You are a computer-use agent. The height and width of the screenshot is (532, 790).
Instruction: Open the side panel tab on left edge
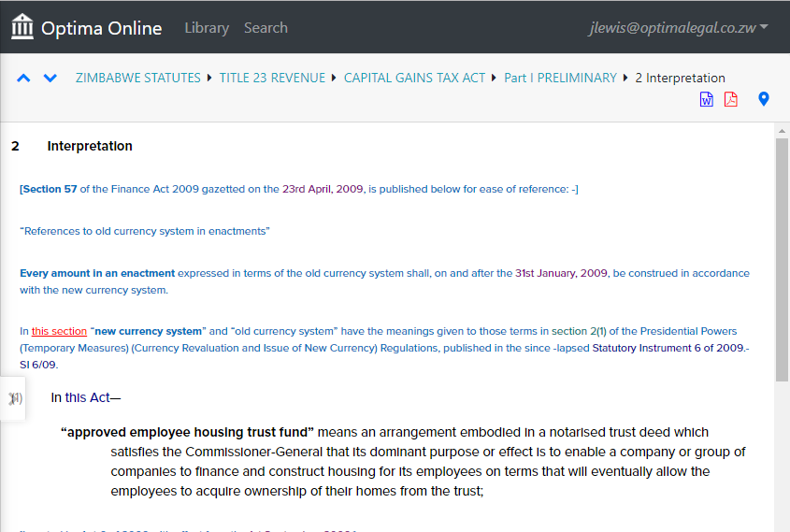tap(13, 398)
